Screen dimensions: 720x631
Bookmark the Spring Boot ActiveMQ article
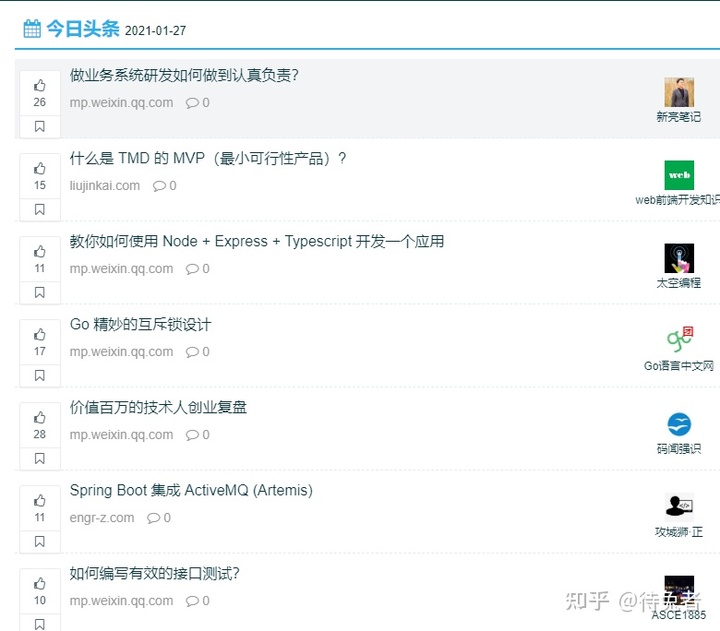pos(39,542)
